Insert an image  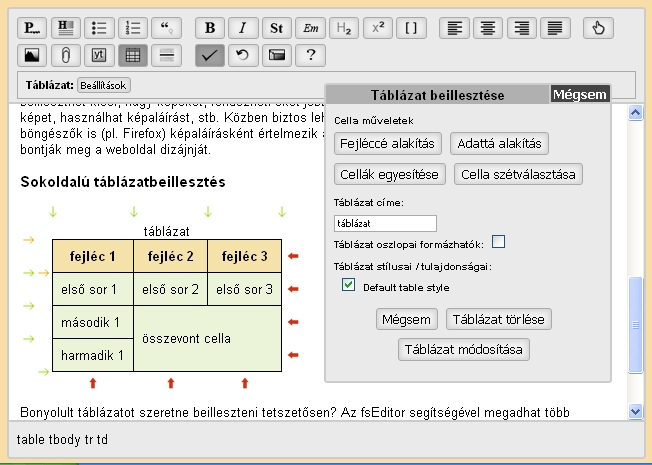pos(32,55)
